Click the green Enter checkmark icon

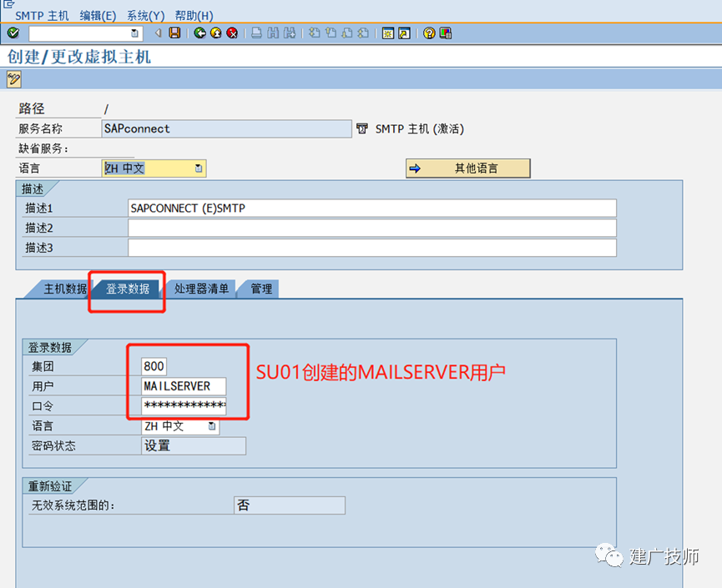point(13,33)
